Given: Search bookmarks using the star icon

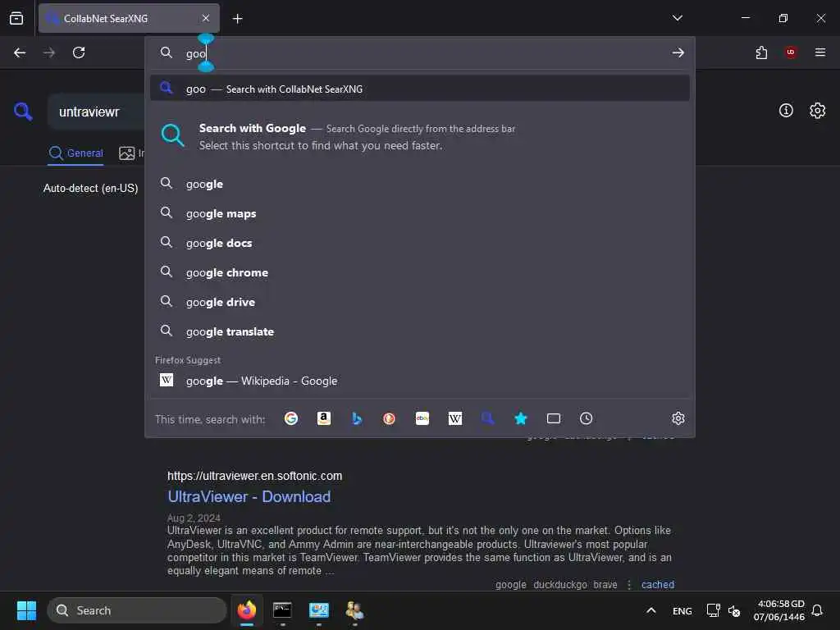Looking at the screenshot, I should coord(521,418).
